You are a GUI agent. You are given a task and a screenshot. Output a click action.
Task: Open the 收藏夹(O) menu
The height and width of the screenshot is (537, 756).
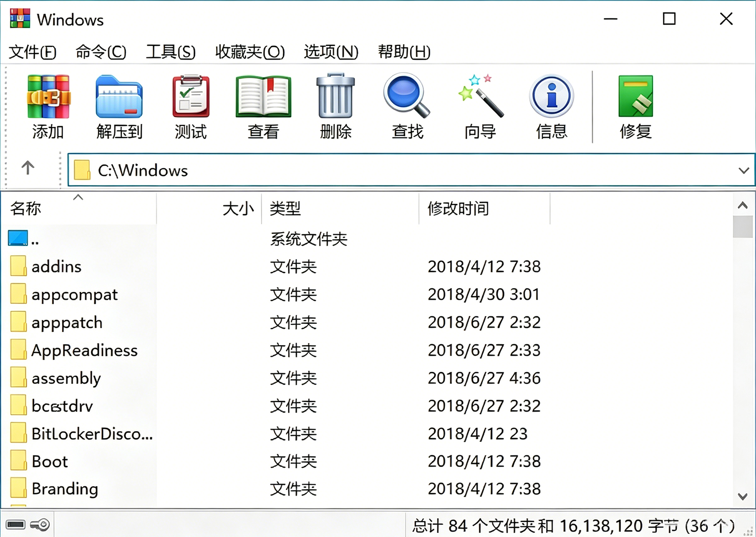(x=250, y=51)
